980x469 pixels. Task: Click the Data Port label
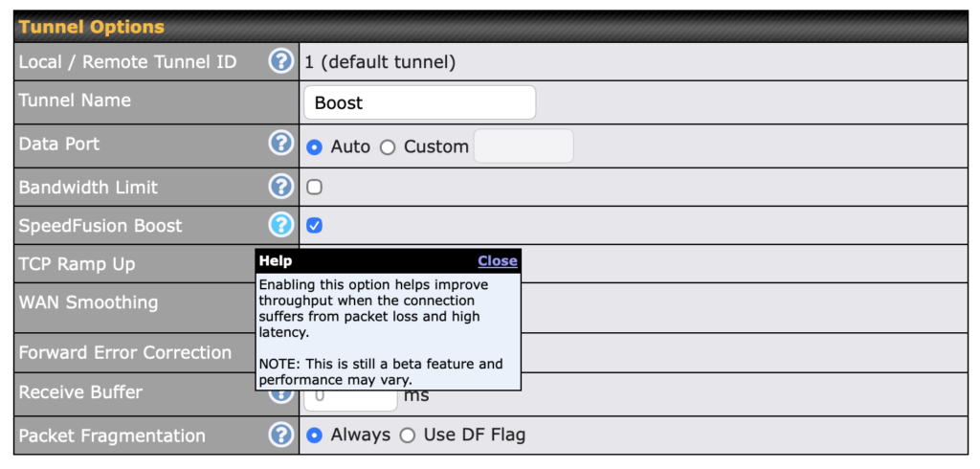pyautogui.click(x=59, y=144)
